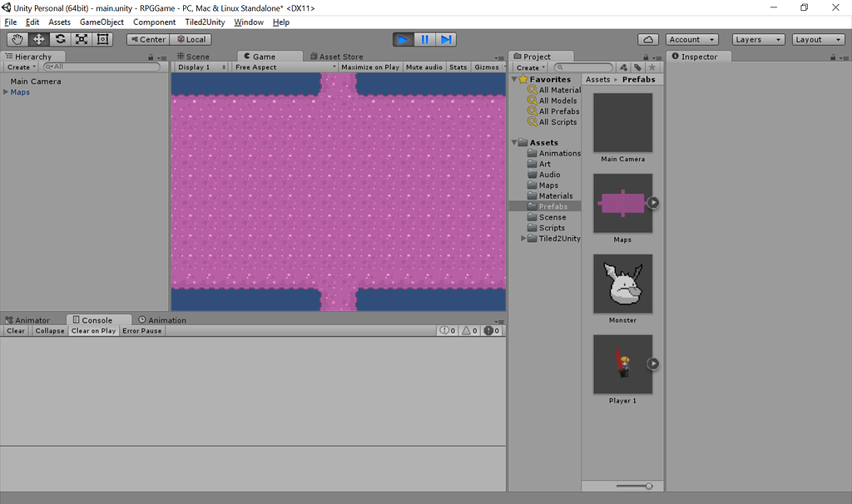Enable Maximize on Play in Game view

[x=369, y=67]
